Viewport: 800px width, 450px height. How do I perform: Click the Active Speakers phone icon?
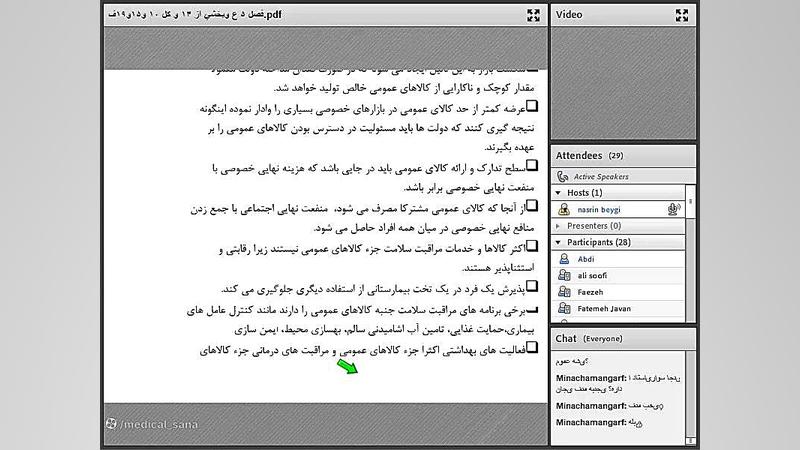pos(563,177)
